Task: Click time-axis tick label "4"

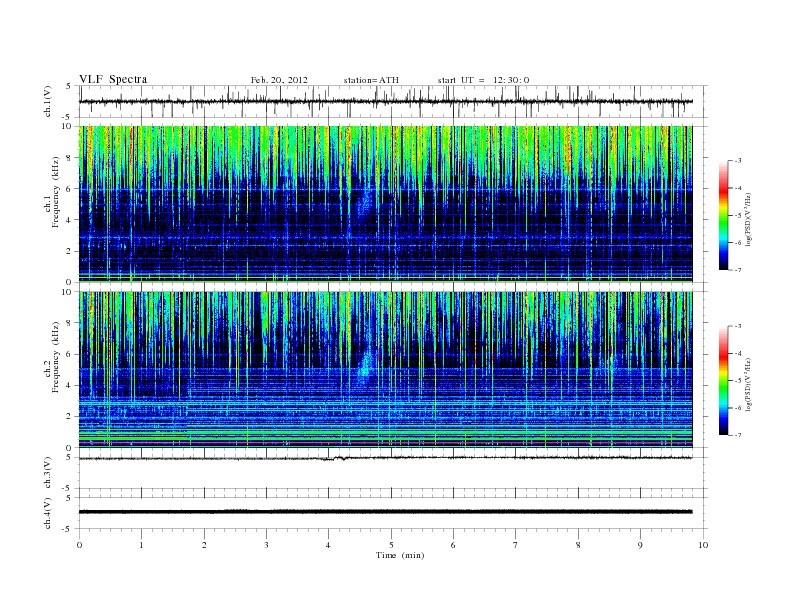Action: (329, 545)
